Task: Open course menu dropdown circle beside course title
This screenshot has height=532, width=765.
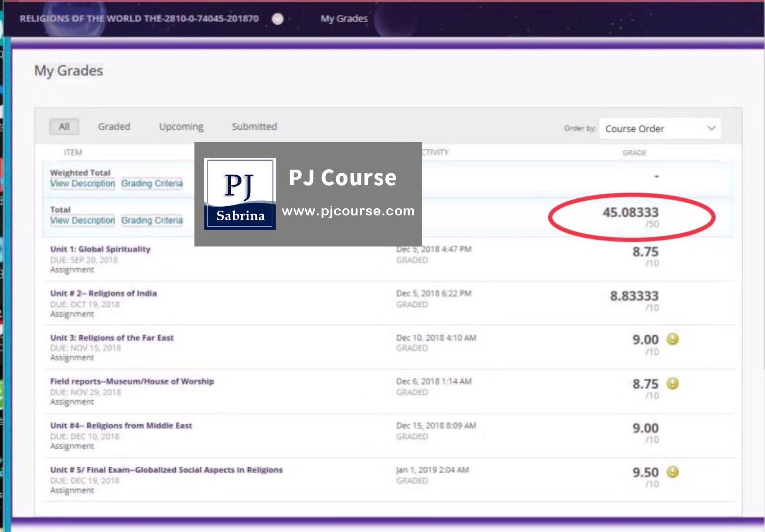Action: pyautogui.click(x=278, y=19)
